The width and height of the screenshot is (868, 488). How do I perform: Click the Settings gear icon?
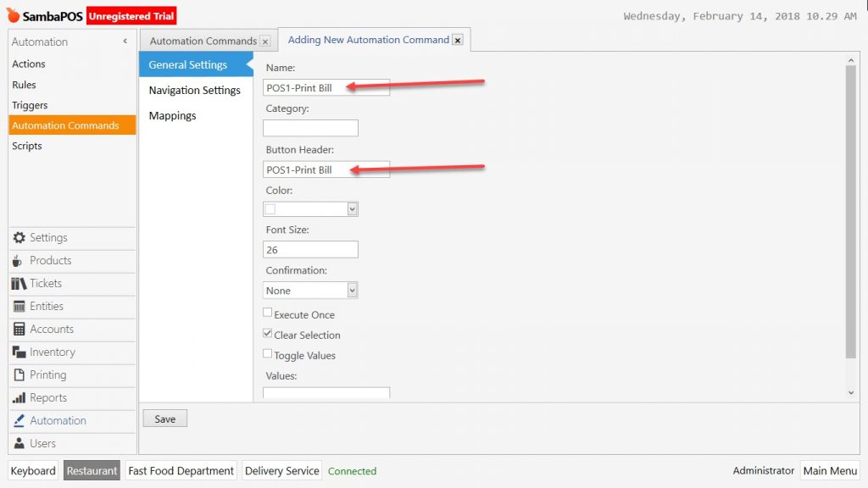coord(19,237)
